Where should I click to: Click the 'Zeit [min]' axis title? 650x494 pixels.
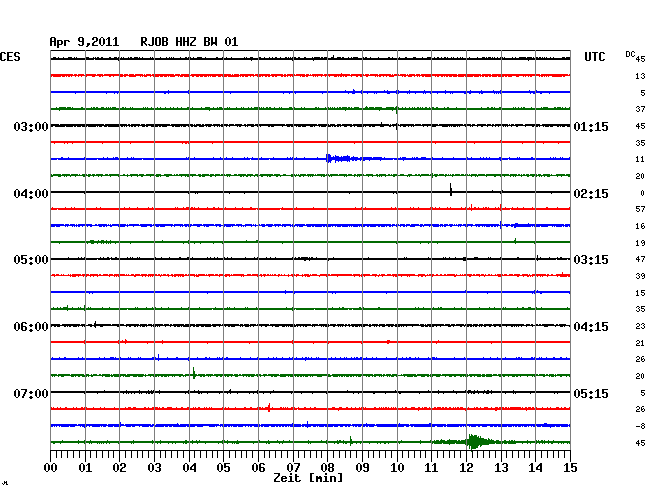(x=308, y=478)
